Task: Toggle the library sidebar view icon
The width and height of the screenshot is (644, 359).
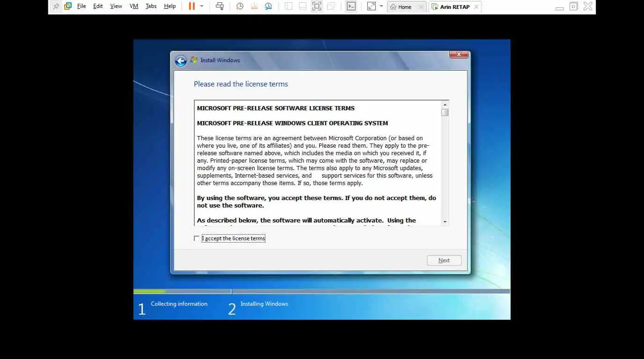Action: [x=288, y=7]
